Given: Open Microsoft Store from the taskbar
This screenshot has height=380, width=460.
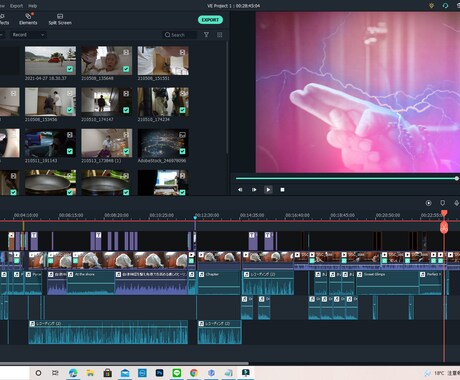Looking at the screenshot, I should [x=107, y=373].
